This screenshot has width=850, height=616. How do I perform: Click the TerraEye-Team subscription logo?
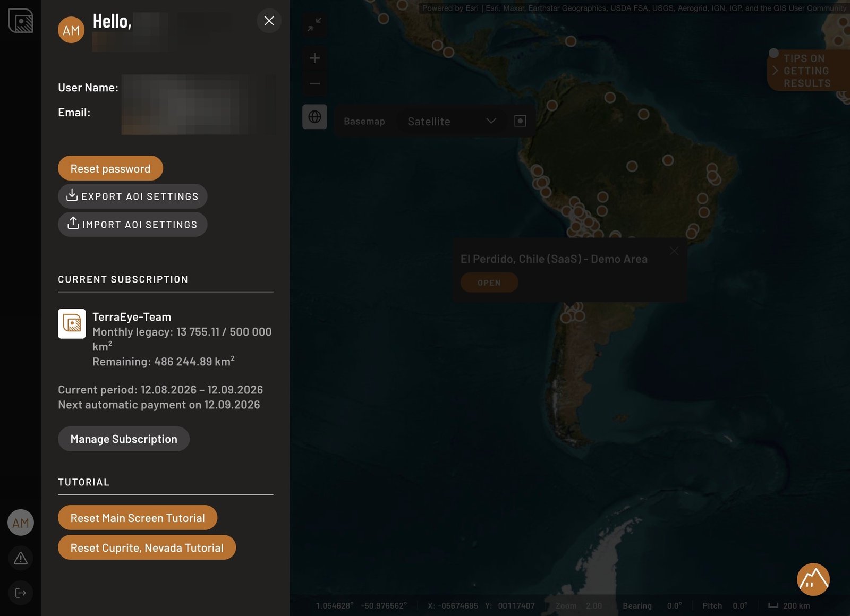pyautogui.click(x=72, y=324)
